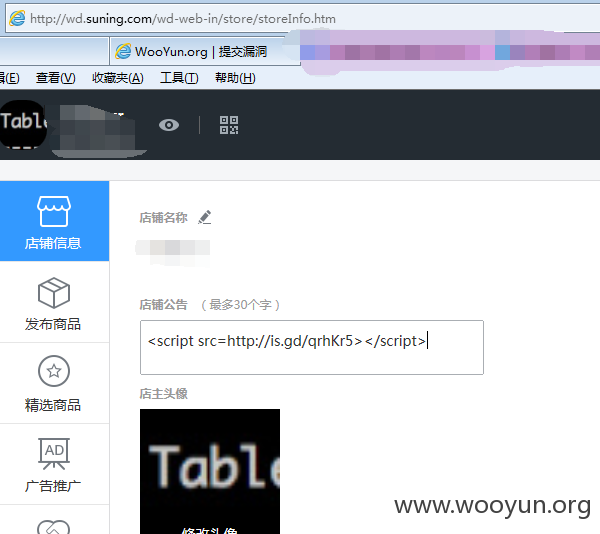Click the 店铺名称 label text
This screenshot has width=600, height=534.
click(x=163, y=218)
